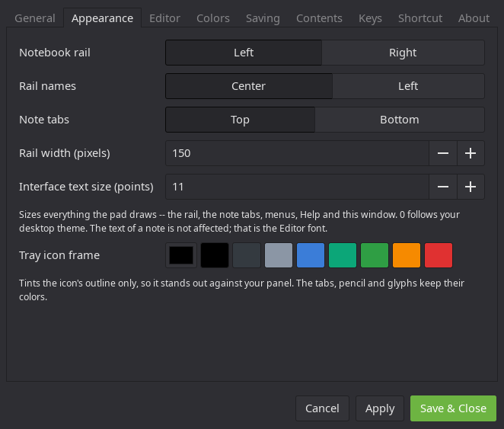Screen dimensions: 504x429
Task: Click the Rail width value field
Action: [x=297, y=153]
